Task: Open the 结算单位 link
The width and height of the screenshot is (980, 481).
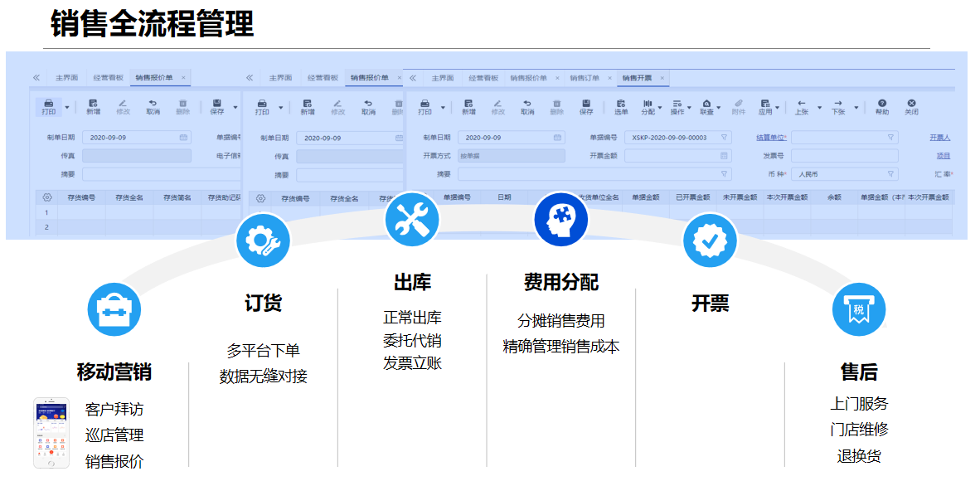Action: pyautogui.click(x=771, y=137)
